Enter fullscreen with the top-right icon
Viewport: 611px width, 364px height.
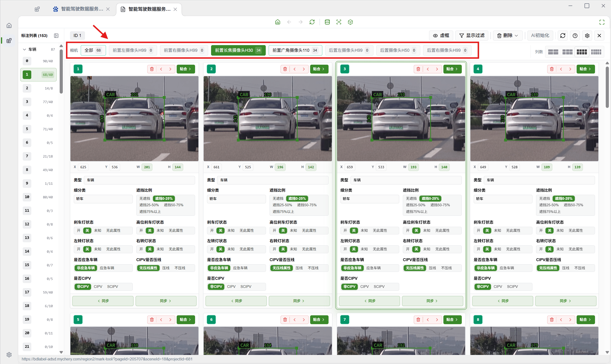pyautogui.click(x=602, y=22)
